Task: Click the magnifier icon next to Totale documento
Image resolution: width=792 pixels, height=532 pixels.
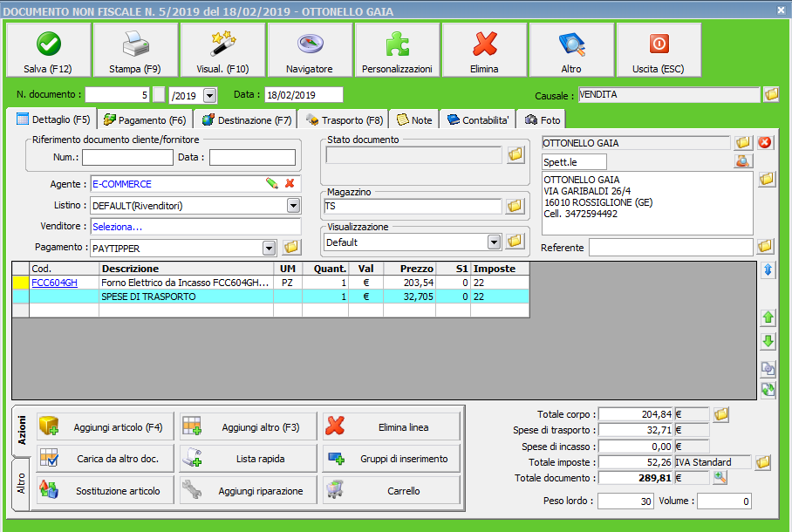Action: tap(720, 477)
